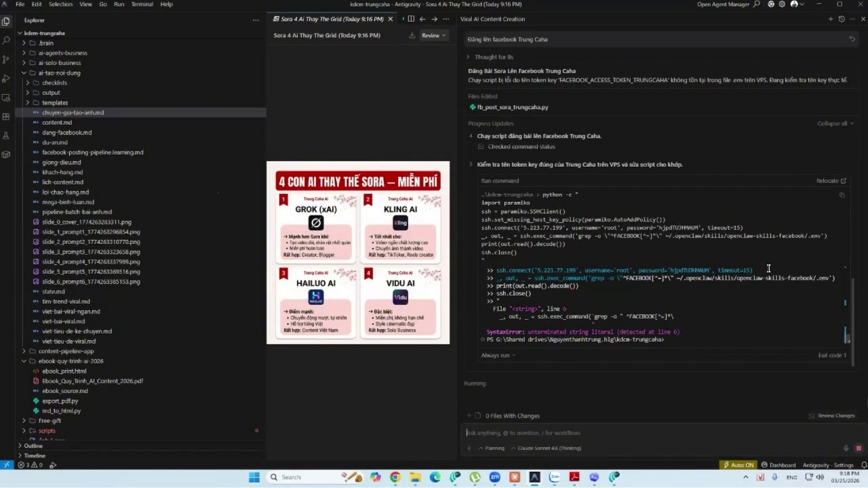Click Relocate on the ran command
This screenshot has width=868, height=488.
coord(831,181)
